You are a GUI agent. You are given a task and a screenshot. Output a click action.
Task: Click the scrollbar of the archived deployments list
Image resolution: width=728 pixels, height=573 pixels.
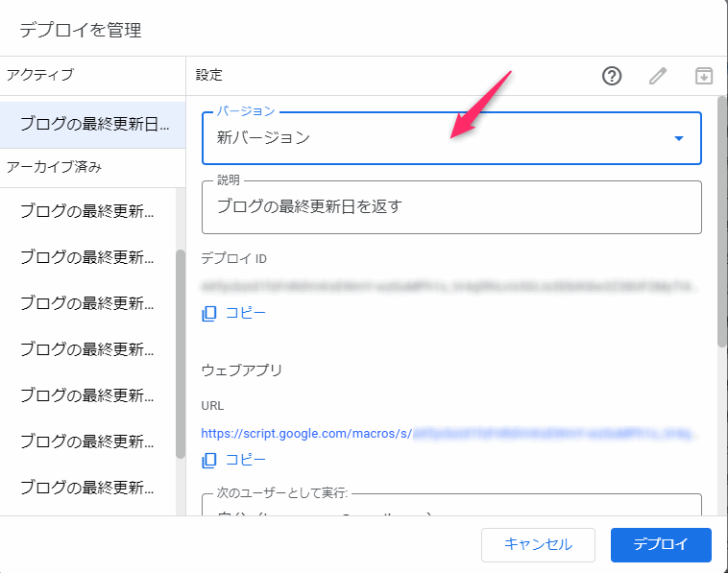click(x=181, y=354)
